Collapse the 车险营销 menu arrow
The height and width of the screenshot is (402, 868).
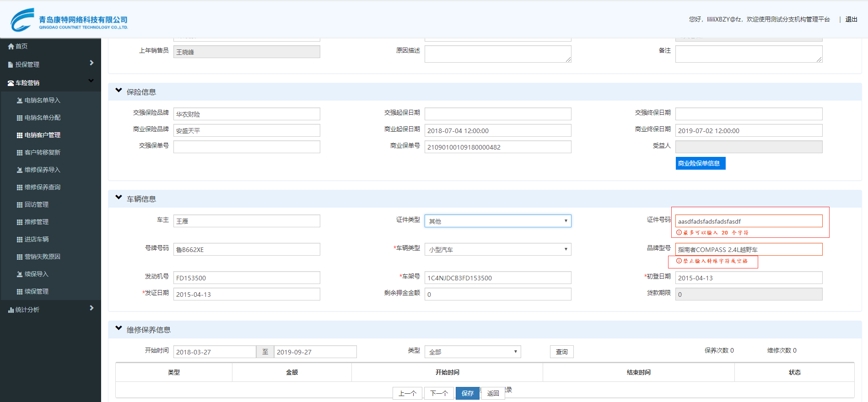(x=91, y=81)
